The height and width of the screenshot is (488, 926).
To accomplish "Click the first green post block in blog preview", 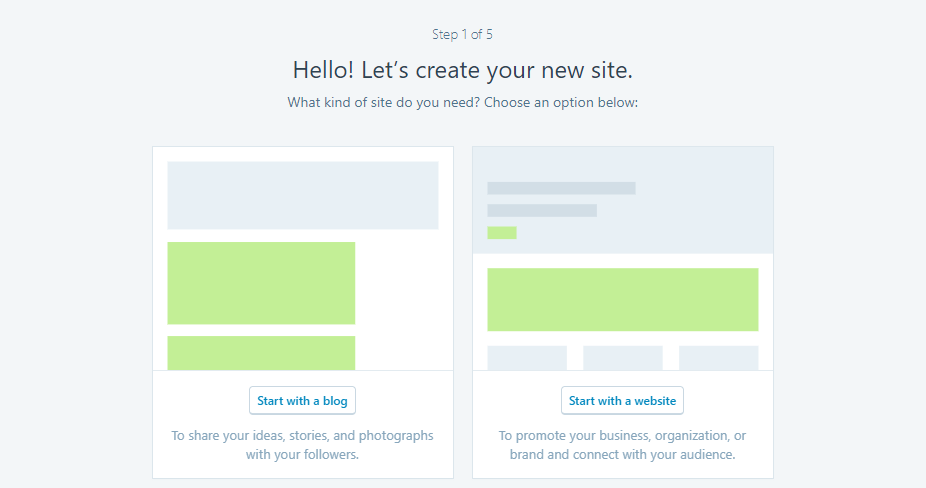I will pyautogui.click(x=261, y=283).
